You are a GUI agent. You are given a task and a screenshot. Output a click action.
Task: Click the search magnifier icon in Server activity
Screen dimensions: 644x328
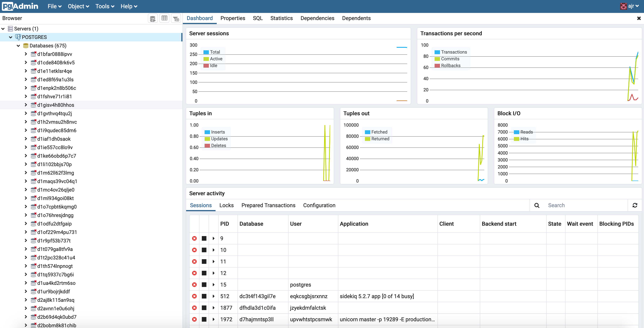coord(536,205)
